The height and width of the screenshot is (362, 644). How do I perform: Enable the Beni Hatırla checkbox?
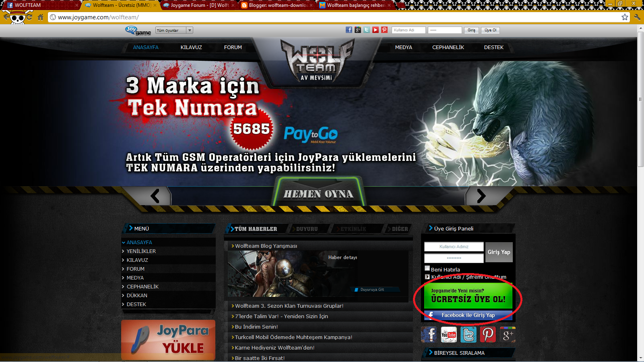point(427,268)
